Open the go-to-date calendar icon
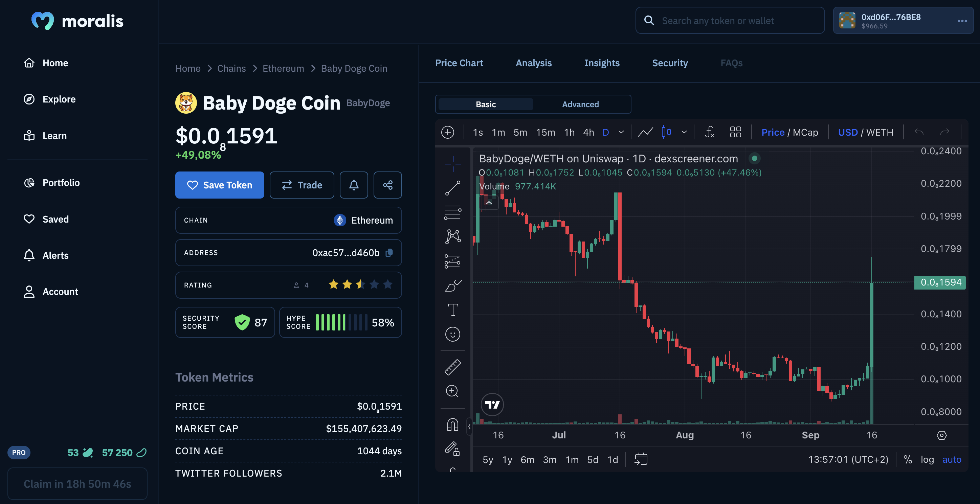This screenshot has height=504, width=980. [641, 459]
